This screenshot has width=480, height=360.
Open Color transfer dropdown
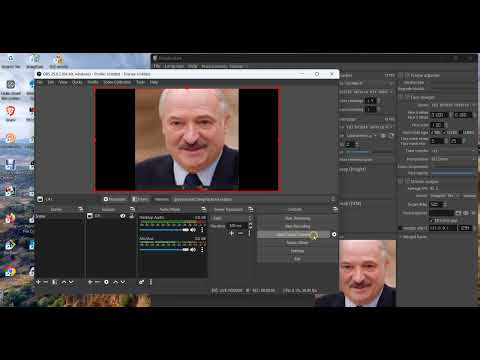(x=453, y=151)
